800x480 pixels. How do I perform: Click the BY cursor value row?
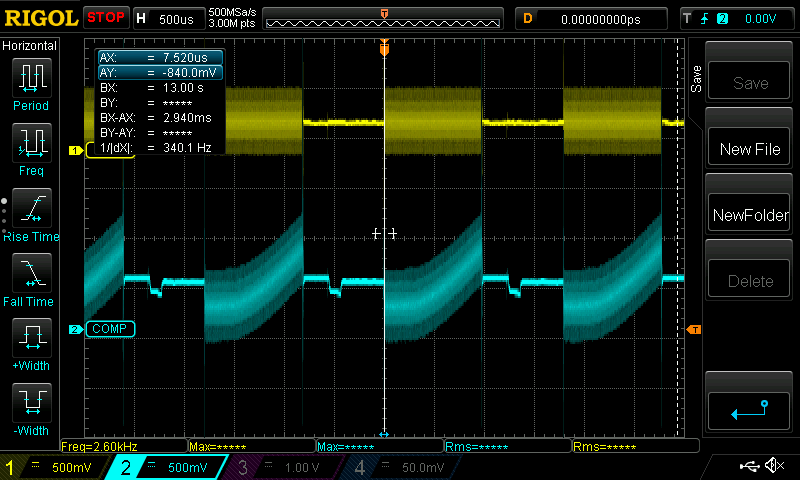[x=160, y=103]
